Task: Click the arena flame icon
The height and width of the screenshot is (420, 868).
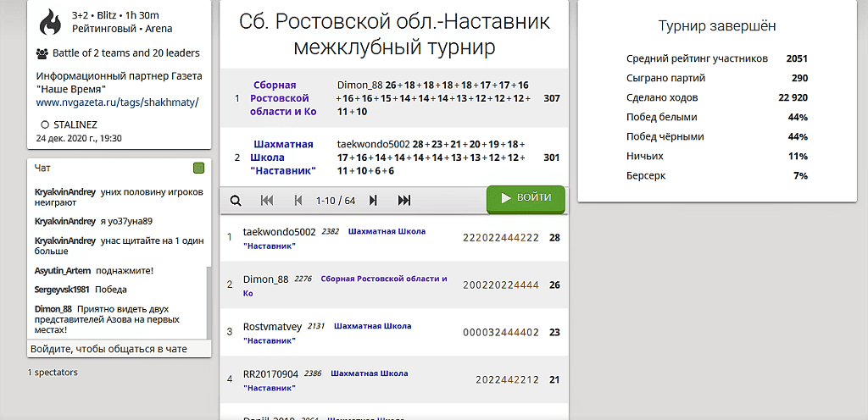Action: tap(52, 22)
